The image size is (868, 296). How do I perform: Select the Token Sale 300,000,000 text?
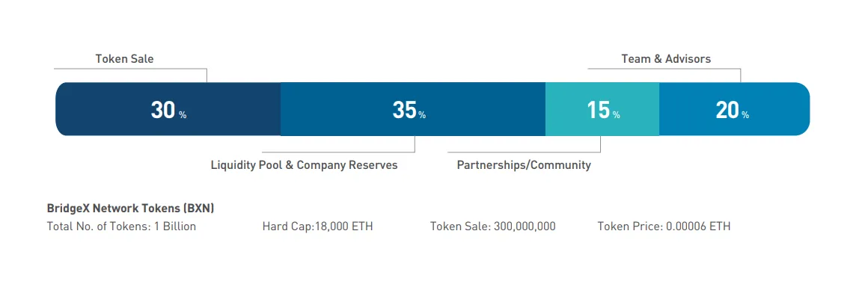pos(492,226)
